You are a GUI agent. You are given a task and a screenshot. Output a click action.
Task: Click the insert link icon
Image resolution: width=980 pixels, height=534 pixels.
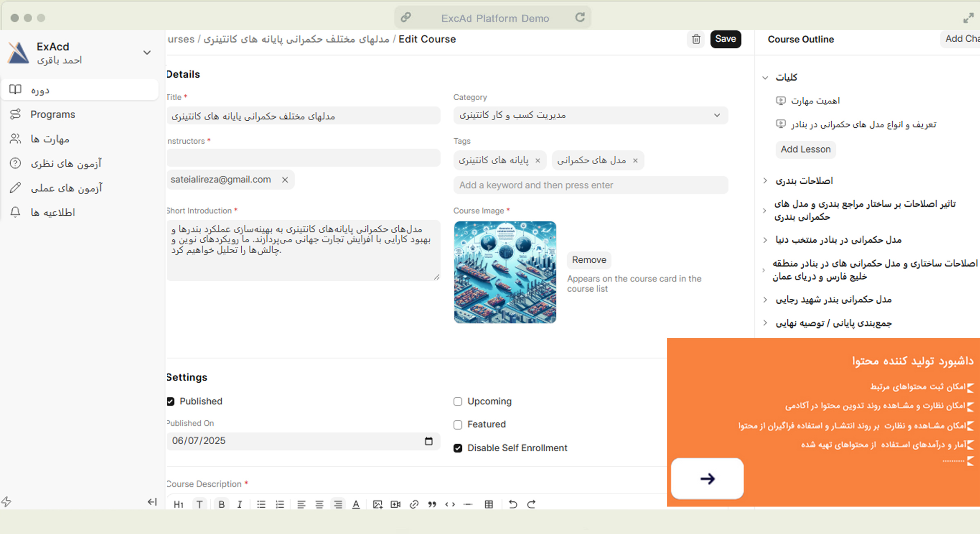point(414,504)
